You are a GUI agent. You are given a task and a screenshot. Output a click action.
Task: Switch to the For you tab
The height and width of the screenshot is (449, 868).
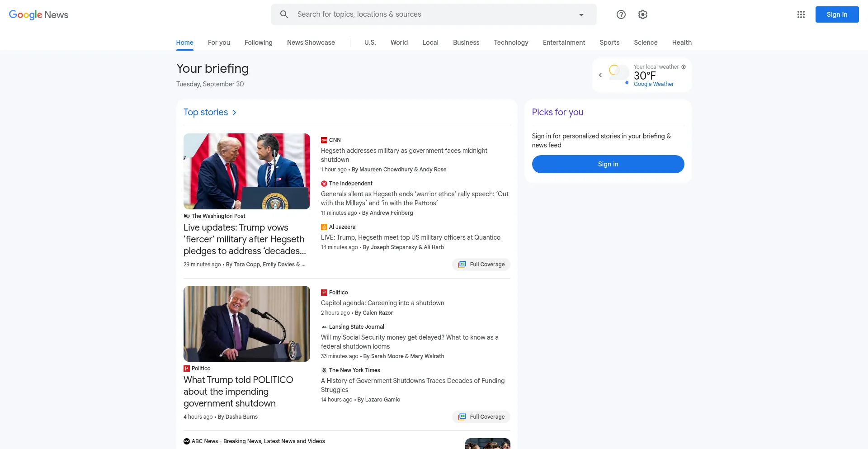point(219,43)
